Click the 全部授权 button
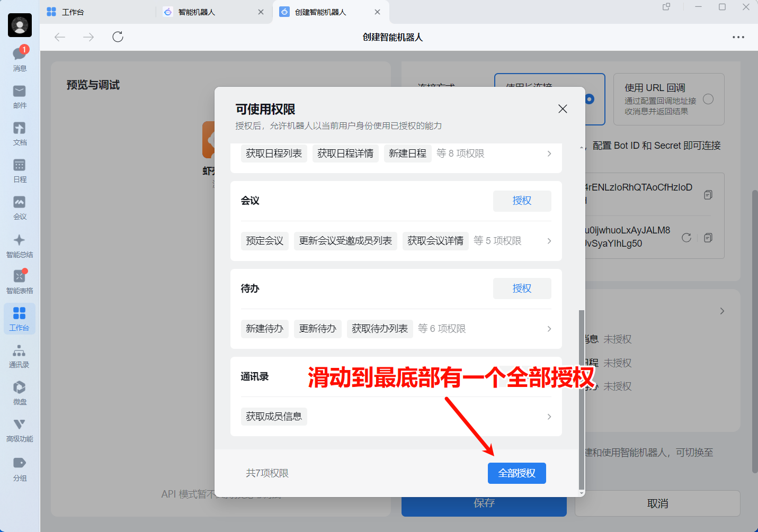Image resolution: width=758 pixels, height=532 pixels. 517,473
